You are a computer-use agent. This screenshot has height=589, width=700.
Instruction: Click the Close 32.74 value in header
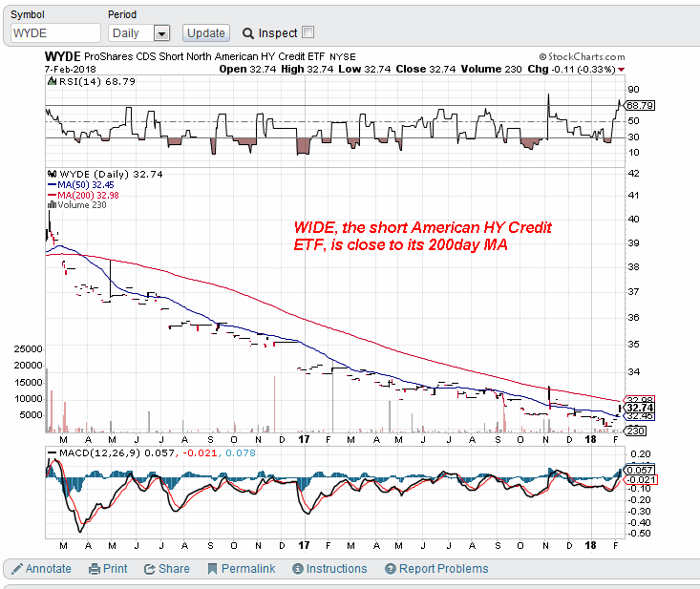coord(426,69)
